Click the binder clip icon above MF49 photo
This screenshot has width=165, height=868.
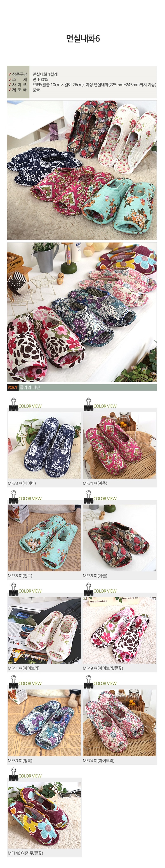coord(88,589)
